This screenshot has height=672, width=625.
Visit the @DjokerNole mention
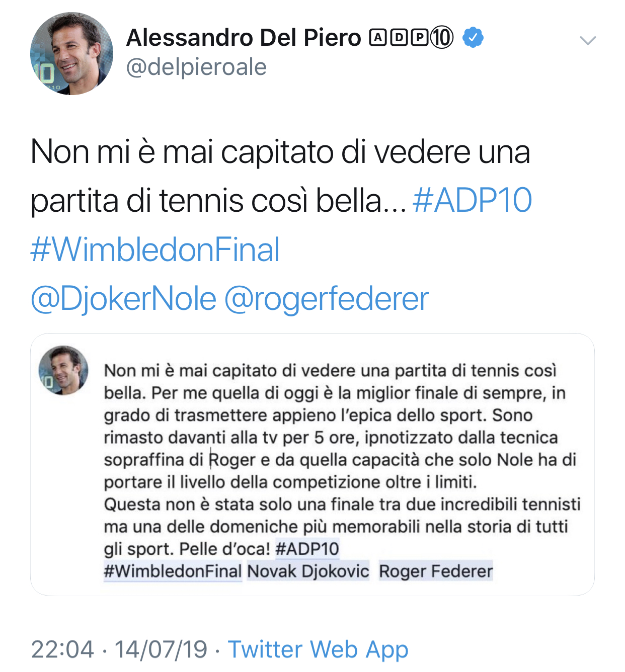pyautogui.click(x=124, y=298)
